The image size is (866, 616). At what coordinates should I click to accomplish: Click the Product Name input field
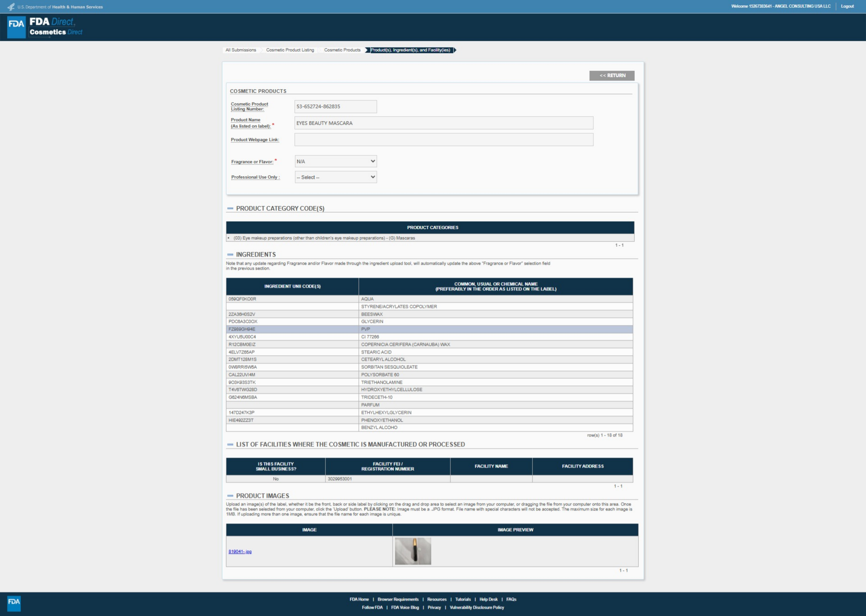pyautogui.click(x=443, y=123)
